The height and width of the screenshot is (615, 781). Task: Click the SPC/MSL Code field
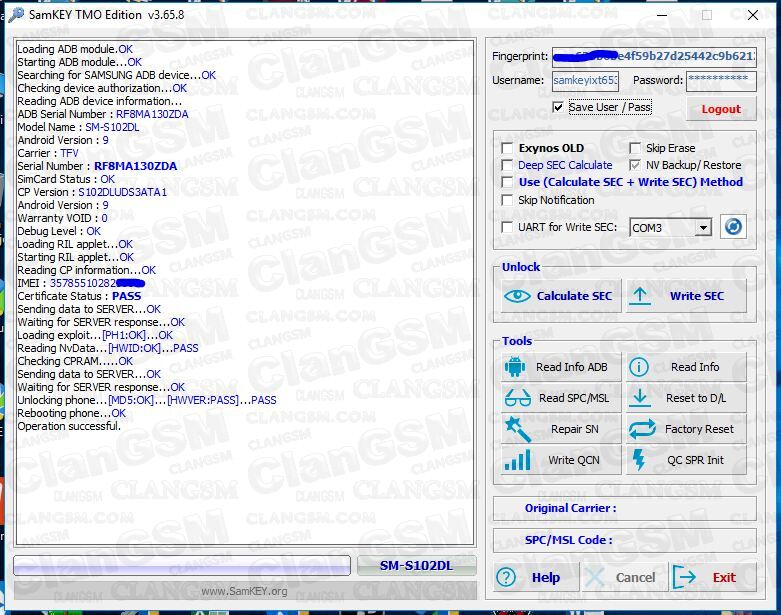625,540
